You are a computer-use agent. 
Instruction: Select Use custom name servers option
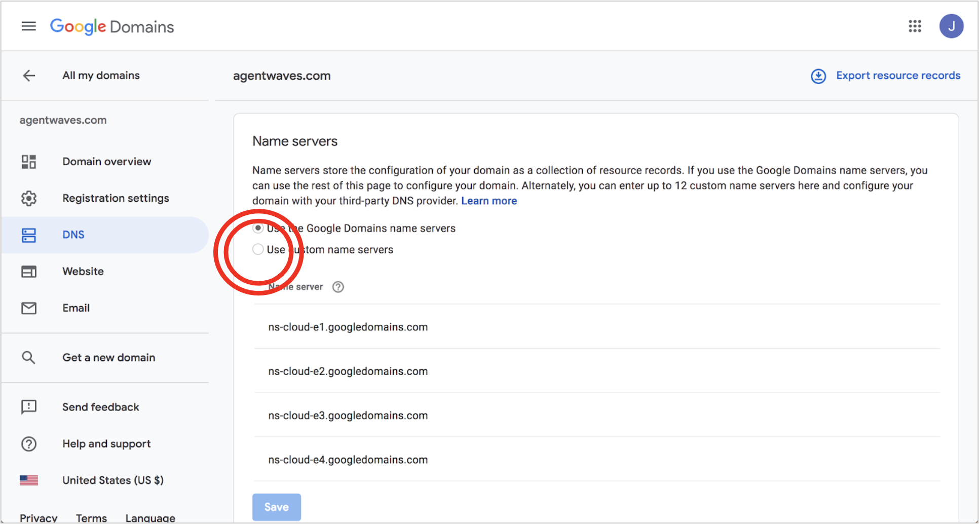point(258,249)
